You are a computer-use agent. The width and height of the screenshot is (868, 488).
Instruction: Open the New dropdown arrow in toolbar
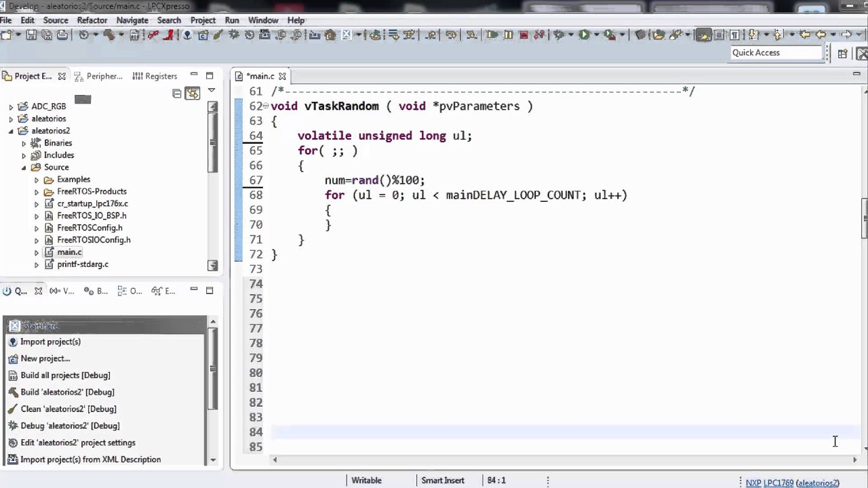pos(18,35)
